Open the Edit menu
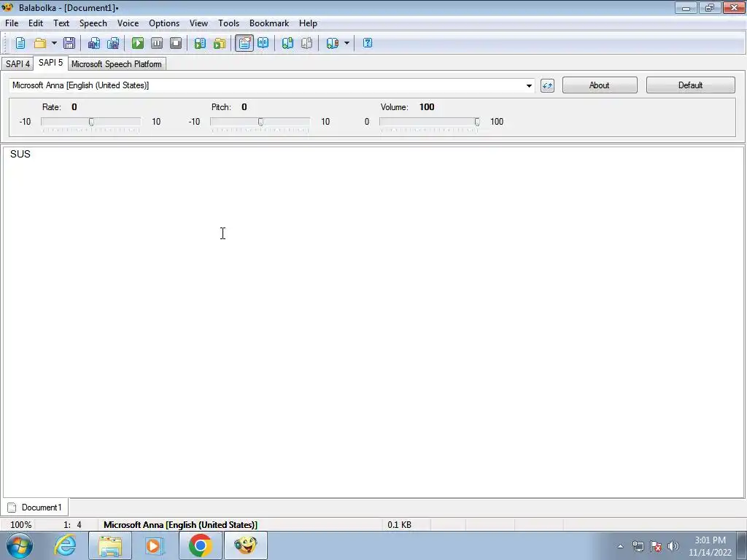This screenshot has width=747, height=560. (36, 23)
